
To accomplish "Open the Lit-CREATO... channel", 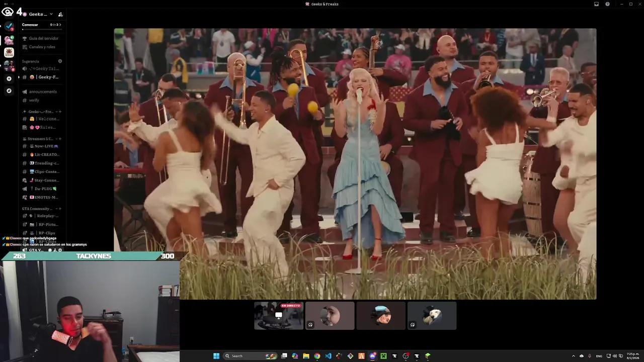I will (x=42, y=154).
